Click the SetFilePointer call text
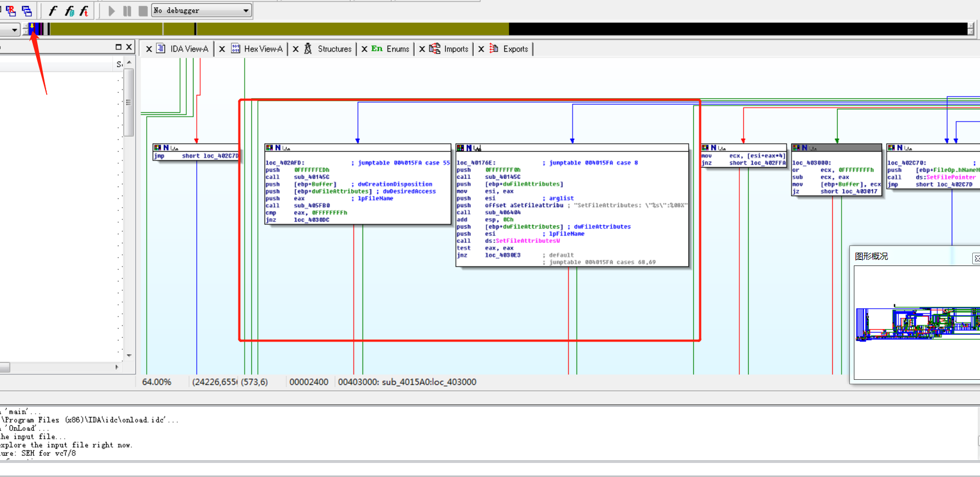 [951, 177]
